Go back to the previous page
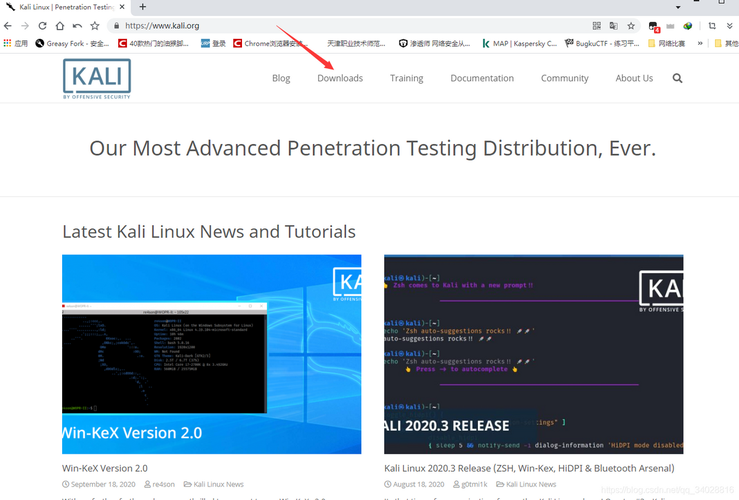This screenshot has height=500, width=739. click(8, 26)
